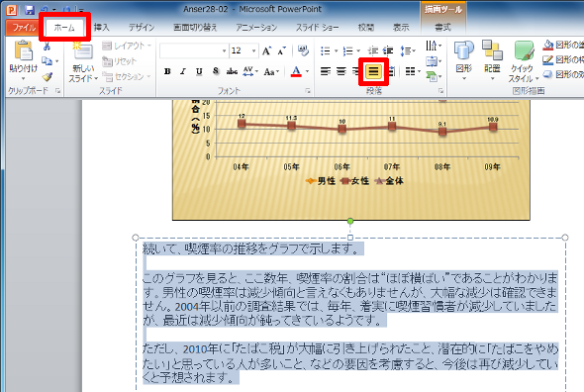584x392 pixels.
Task: Click the large Paste clipboard icon
Action: coord(23,50)
